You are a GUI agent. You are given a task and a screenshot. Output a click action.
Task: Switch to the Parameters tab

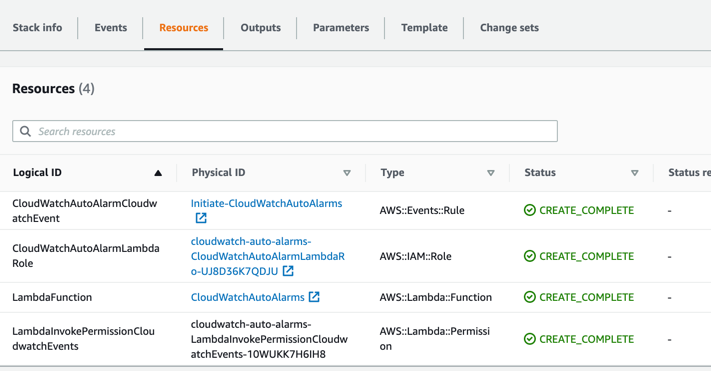pyautogui.click(x=341, y=28)
